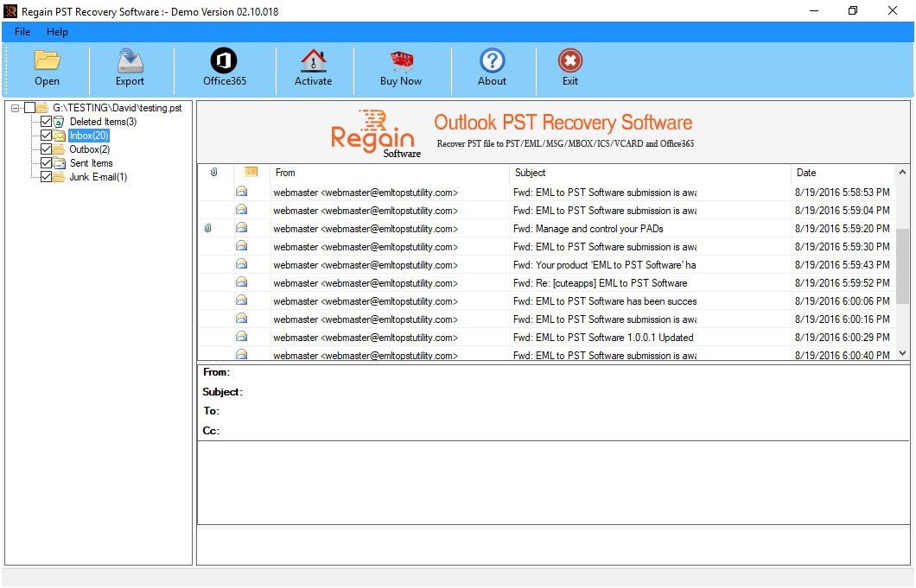916x588 pixels.
Task: Click envelope icon of the 5:58:53 PM email
Action: pyautogui.click(x=241, y=192)
